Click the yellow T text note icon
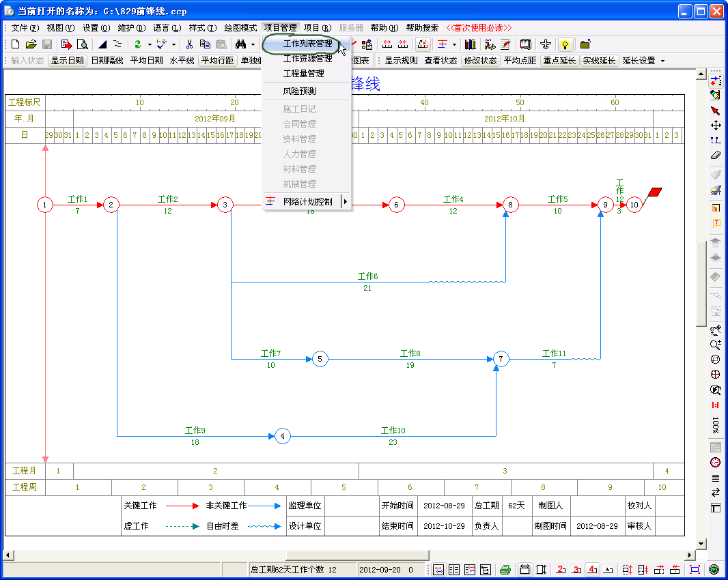 click(x=716, y=223)
